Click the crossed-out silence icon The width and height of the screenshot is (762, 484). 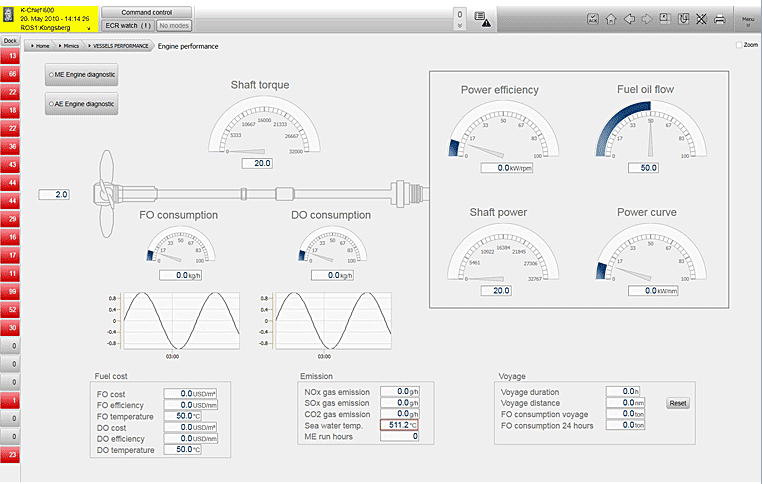click(701, 18)
